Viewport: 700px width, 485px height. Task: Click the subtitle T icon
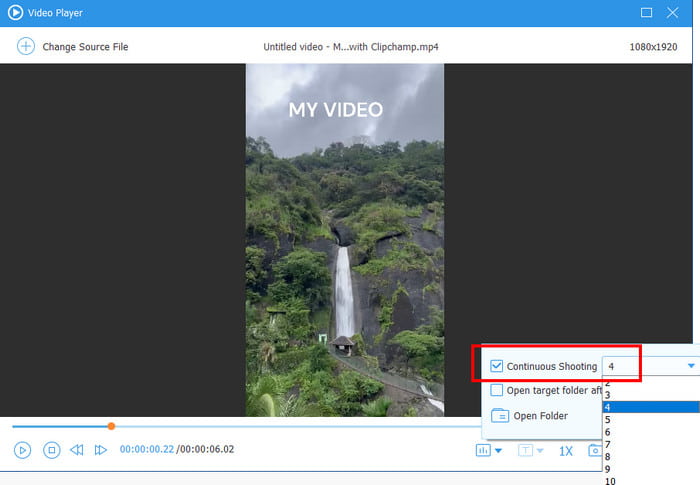[x=526, y=450]
